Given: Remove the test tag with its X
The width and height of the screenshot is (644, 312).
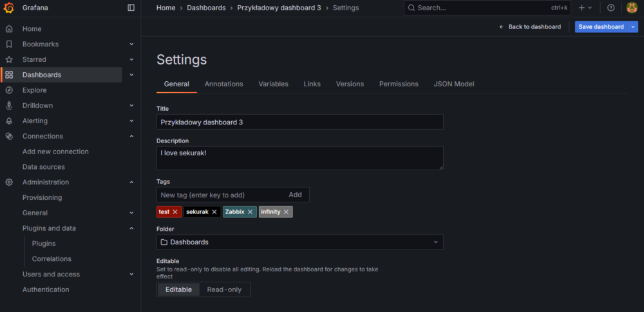Looking at the screenshot, I should pos(175,212).
